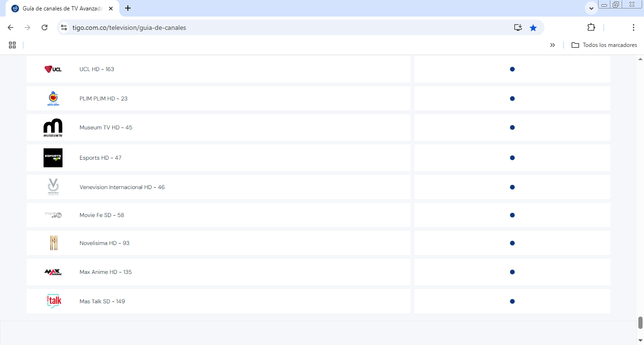Click the Max Anime channel logo
This screenshot has height=345, width=644.
53,272
